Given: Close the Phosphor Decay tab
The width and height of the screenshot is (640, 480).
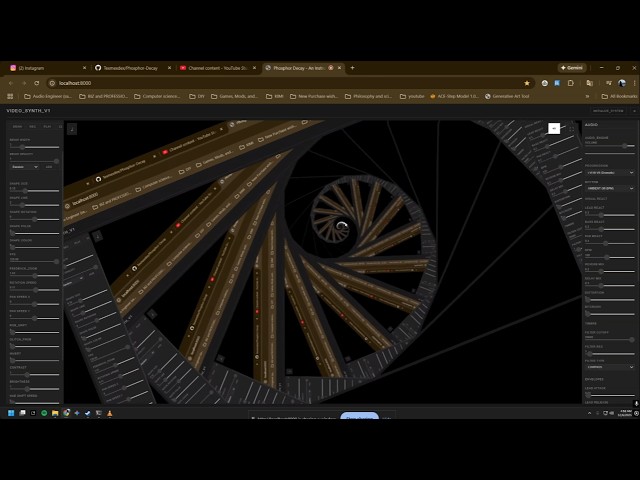Looking at the screenshot, I should coord(339,68).
